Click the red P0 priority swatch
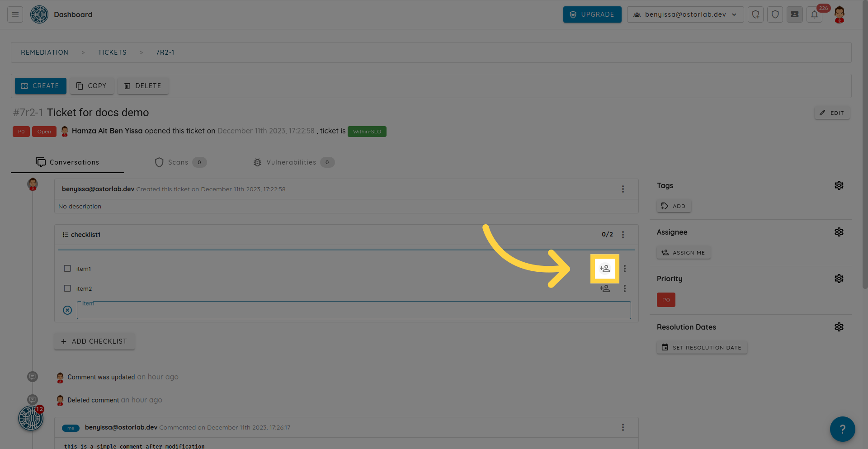 click(x=665, y=300)
